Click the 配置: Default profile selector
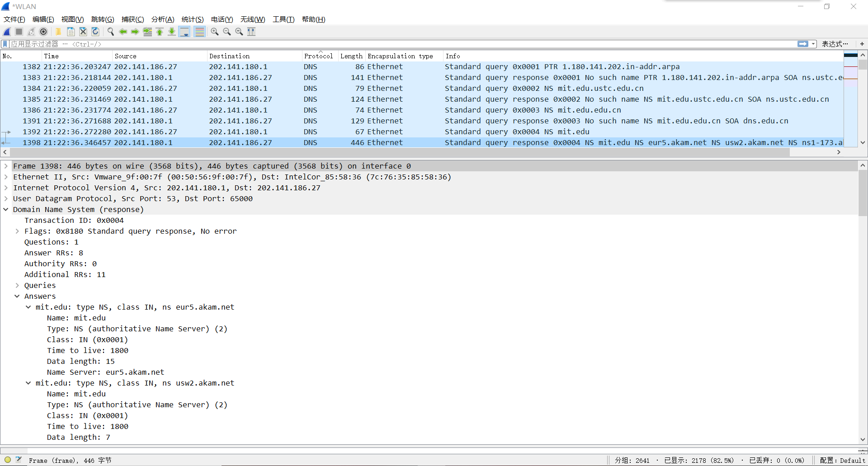868x466 pixels. [842, 460]
